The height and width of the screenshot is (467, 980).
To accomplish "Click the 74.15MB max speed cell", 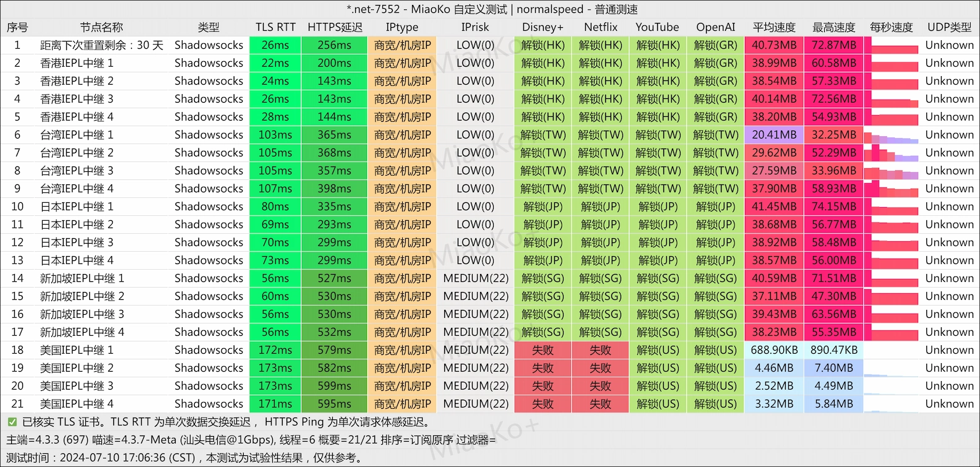I will pos(834,207).
